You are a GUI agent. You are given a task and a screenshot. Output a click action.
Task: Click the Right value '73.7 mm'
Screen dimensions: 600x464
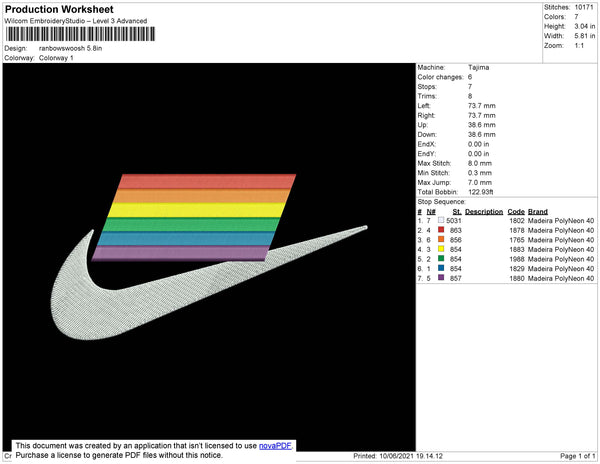[x=482, y=115]
